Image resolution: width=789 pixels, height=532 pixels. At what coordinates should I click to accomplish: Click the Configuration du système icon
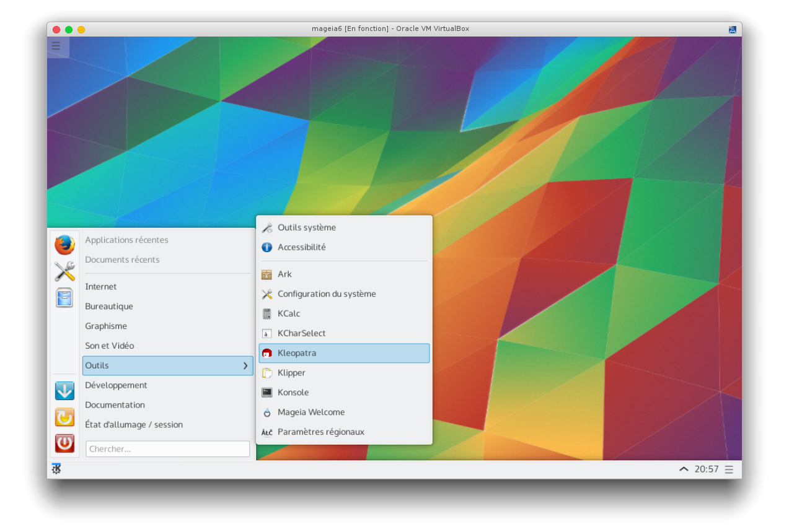[267, 294]
